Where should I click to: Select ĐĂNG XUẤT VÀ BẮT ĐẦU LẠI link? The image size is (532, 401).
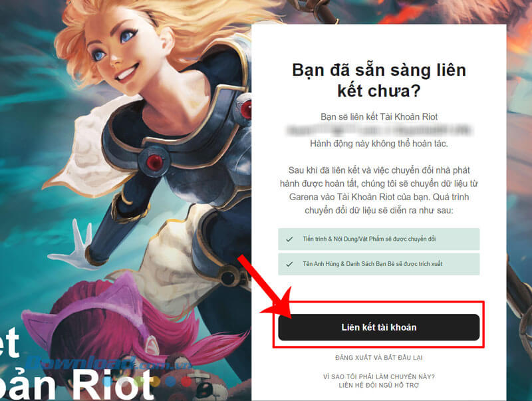pyautogui.click(x=378, y=358)
